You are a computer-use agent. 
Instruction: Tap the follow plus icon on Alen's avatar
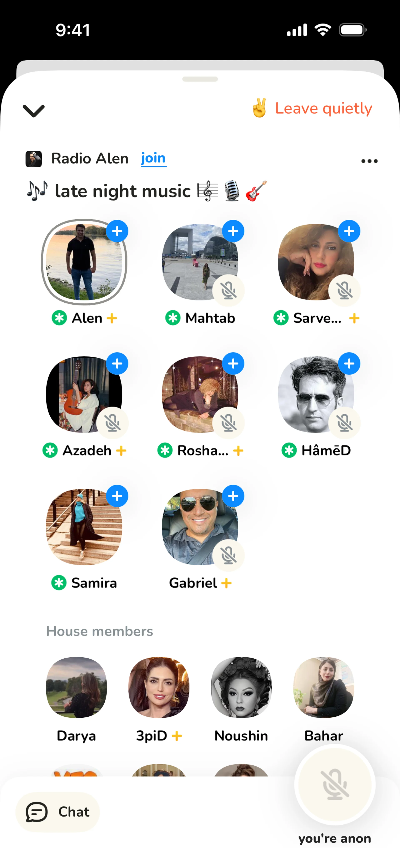tap(117, 231)
